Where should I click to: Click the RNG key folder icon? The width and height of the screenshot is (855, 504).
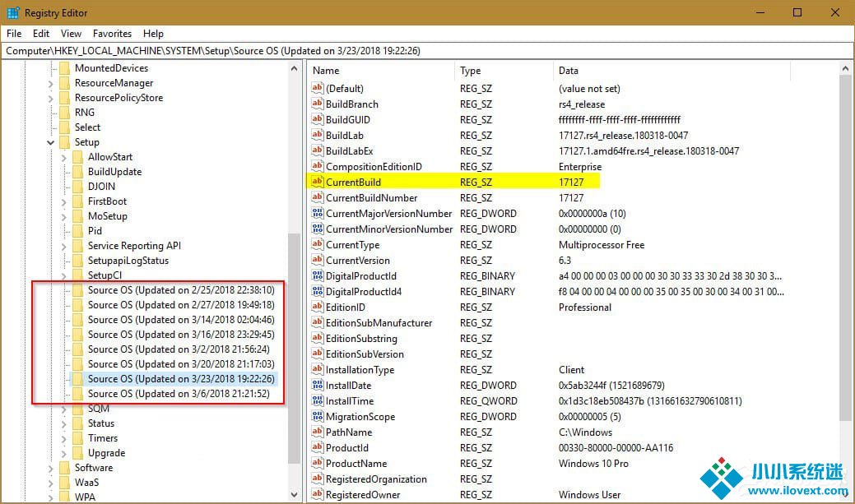tap(65, 113)
